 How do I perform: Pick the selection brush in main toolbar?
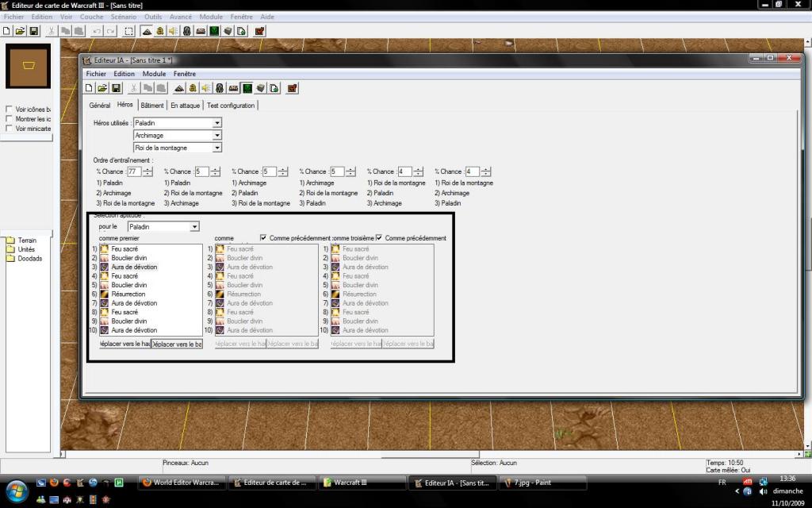tap(129, 31)
